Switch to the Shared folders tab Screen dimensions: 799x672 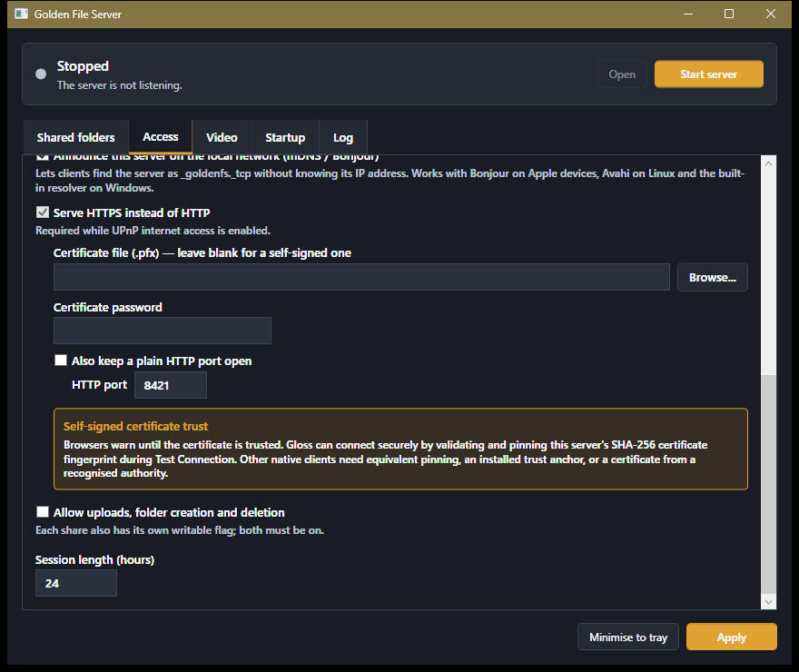76,137
